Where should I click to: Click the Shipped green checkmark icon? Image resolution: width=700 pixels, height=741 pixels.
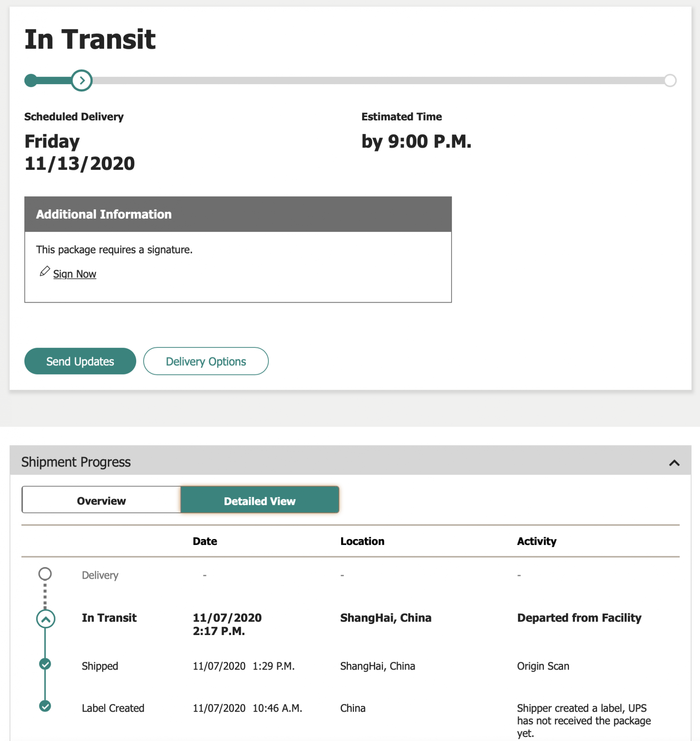pyautogui.click(x=45, y=664)
